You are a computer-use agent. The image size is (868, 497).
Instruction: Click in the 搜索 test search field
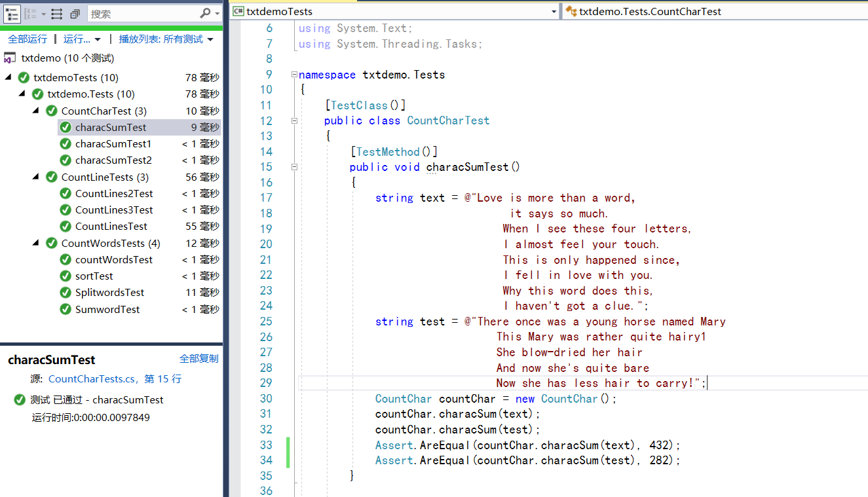(x=143, y=13)
